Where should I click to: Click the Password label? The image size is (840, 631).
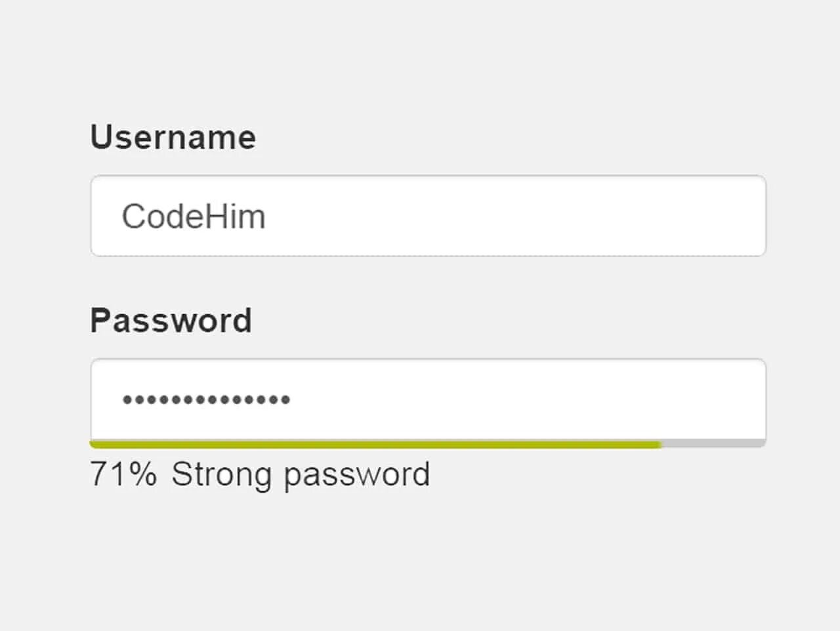171,321
